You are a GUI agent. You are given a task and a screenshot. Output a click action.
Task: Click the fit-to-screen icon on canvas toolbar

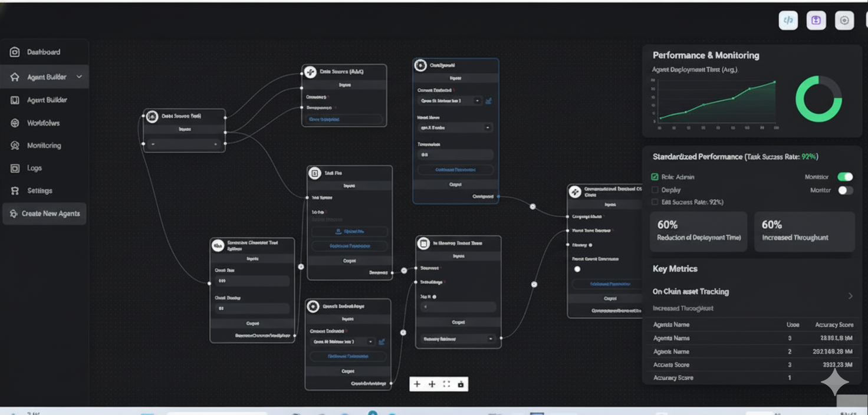[x=446, y=384]
